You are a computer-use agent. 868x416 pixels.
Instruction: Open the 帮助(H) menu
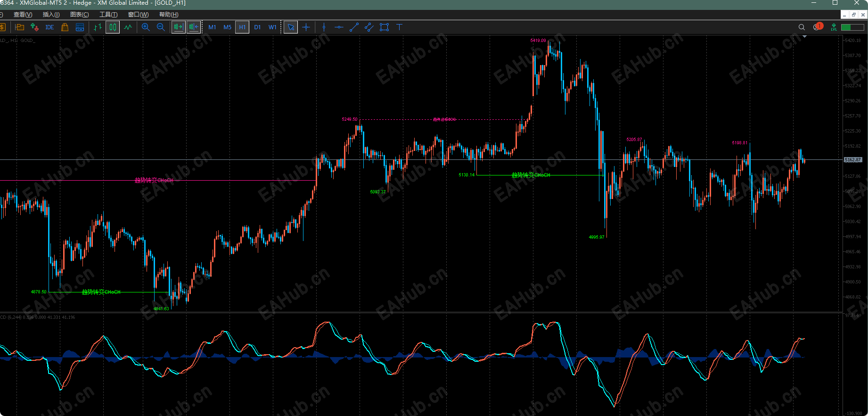169,15
